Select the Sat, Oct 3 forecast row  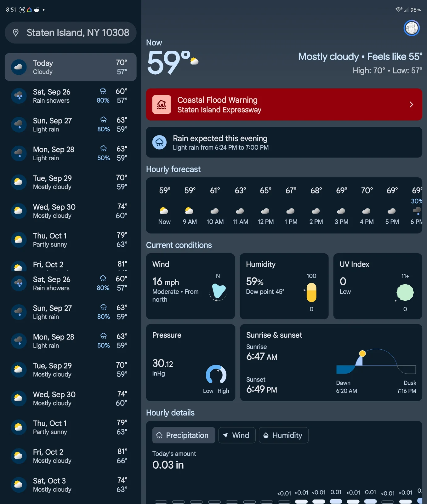click(71, 485)
